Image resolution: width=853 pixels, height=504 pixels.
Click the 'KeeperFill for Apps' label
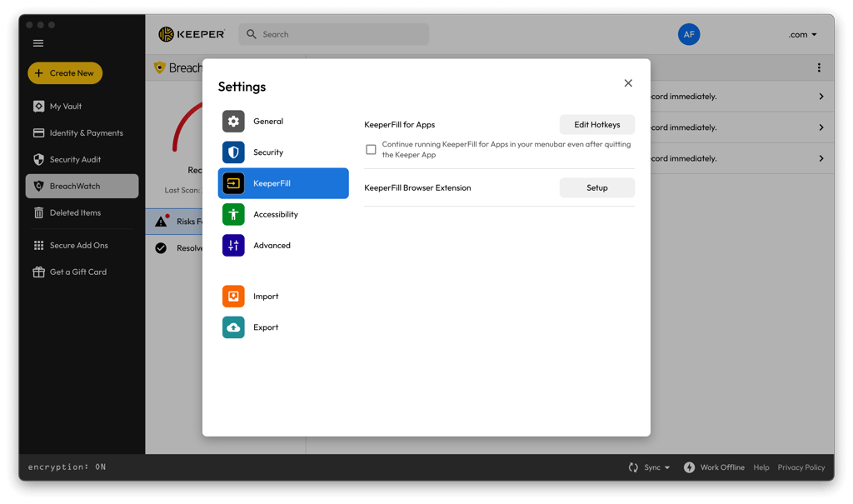pyautogui.click(x=399, y=125)
